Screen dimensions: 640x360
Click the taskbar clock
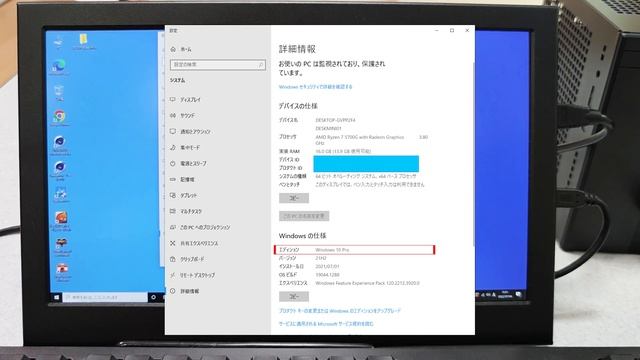point(505,295)
